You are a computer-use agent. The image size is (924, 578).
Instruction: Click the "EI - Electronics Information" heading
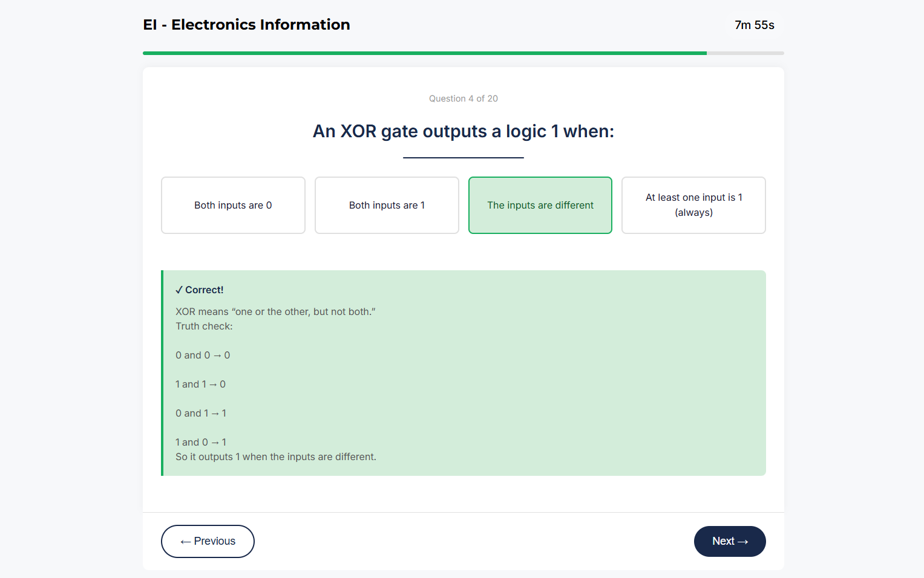pyautogui.click(x=246, y=25)
